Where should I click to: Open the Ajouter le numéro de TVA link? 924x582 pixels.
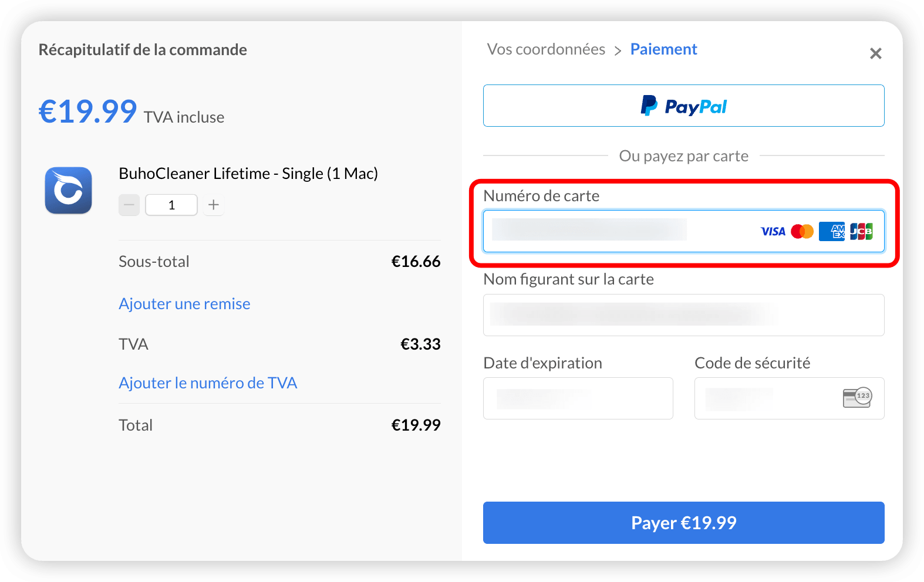tap(208, 383)
